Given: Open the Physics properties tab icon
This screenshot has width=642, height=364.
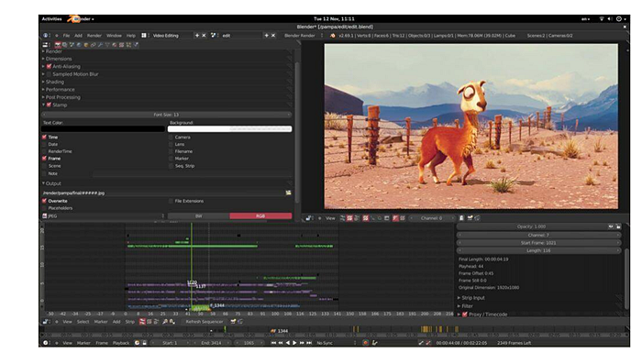Looking at the screenshot, I should [136, 45].
